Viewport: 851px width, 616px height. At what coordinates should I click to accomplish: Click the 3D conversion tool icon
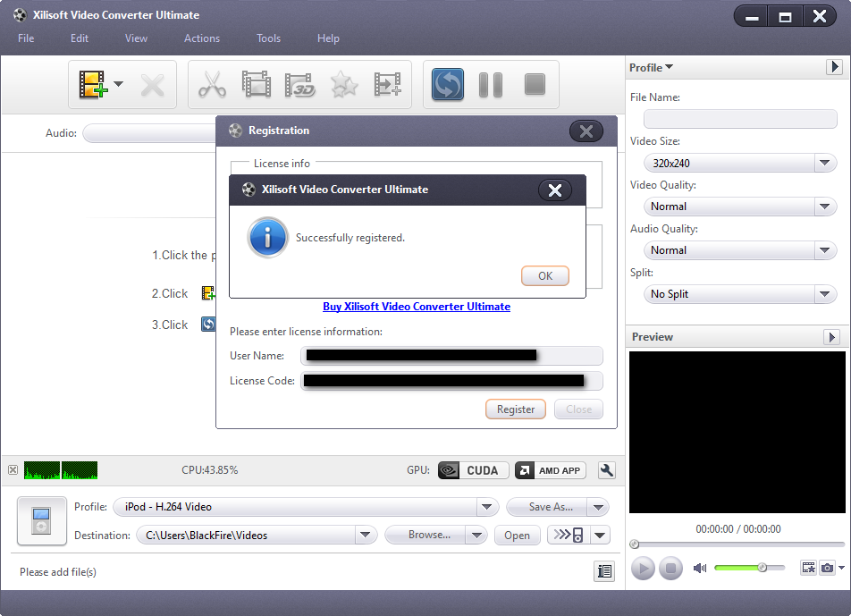click(x=300, y=85)
